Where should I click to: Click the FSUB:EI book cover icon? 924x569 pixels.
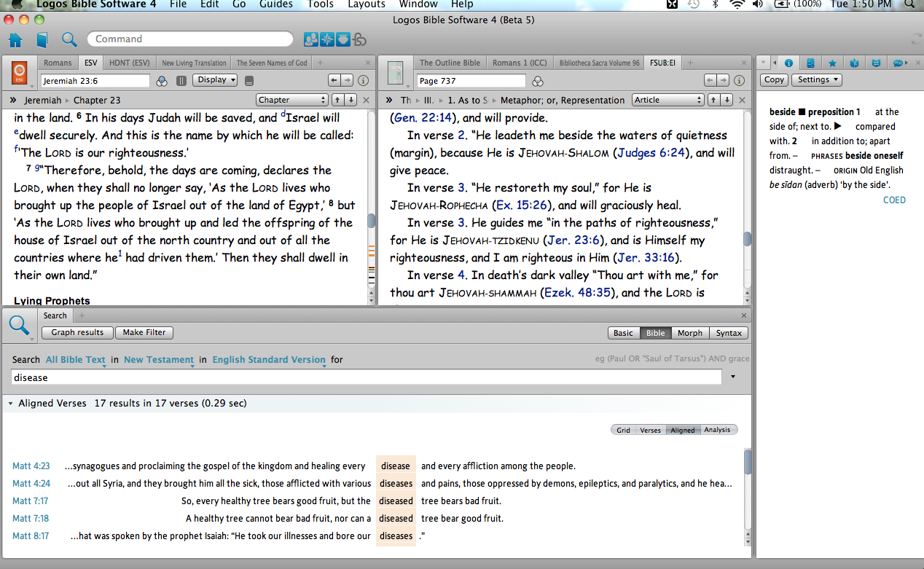click(396, 73)
